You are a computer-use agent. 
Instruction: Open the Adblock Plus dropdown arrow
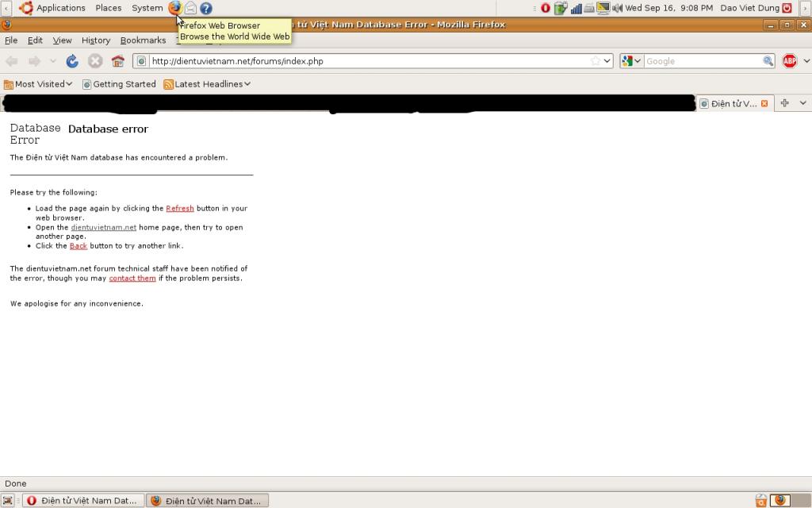(806, 61)
